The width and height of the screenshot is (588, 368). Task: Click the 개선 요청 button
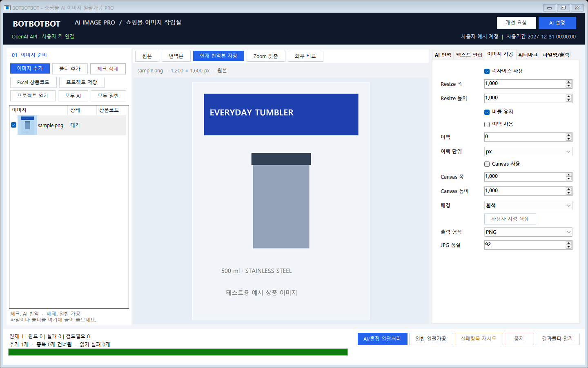(516, 23)
